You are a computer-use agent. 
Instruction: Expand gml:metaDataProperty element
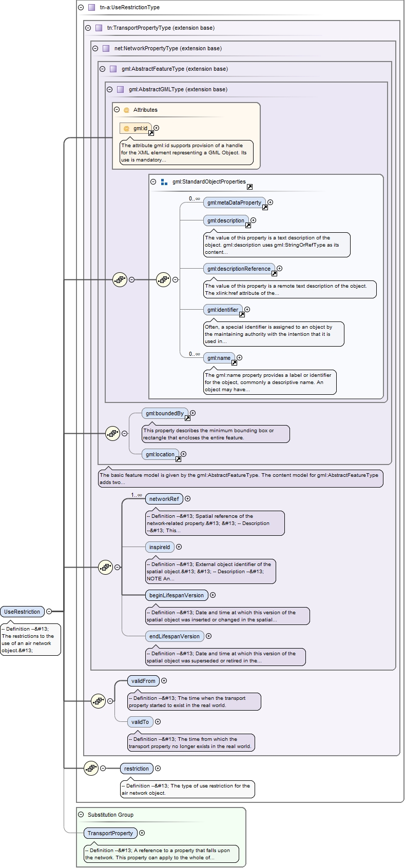tap(271, 203)
